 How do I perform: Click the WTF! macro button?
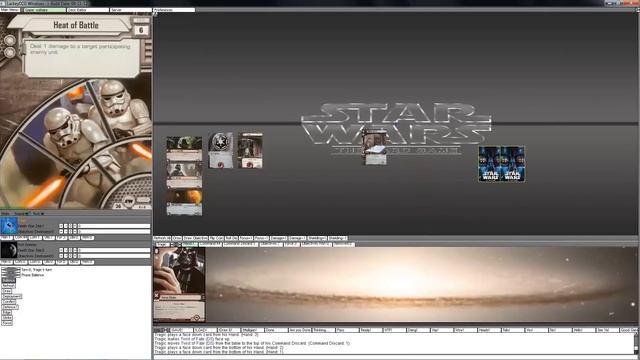(395, 330)
